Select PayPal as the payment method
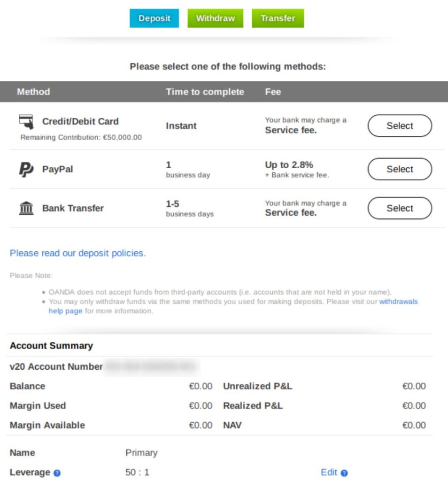Viewport: 448px width, 481px height. (x=400, y=169)
